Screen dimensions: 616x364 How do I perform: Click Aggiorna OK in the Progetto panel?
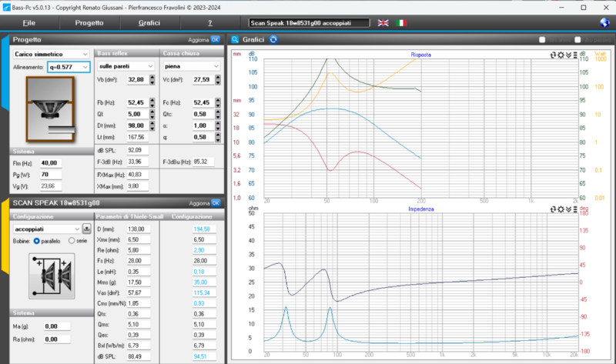pos(215,39)
